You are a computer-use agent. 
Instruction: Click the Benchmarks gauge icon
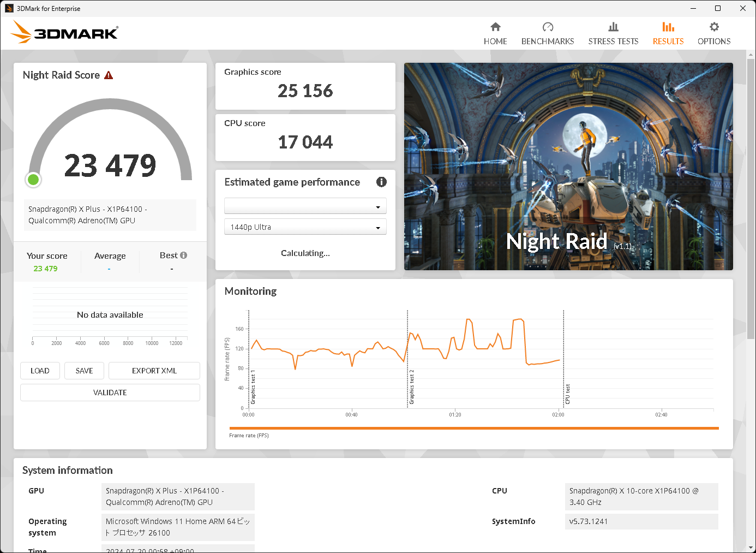pos(548,27)
